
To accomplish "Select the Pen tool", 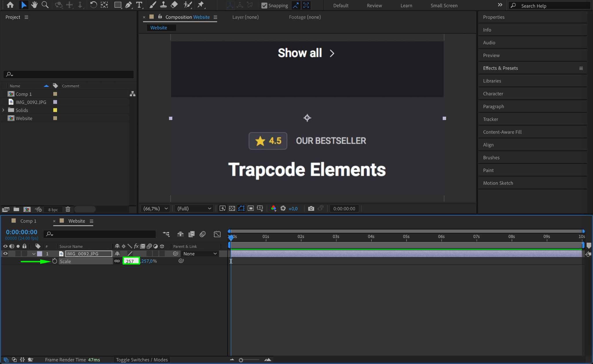I will pyautogui.click(x=128, y=5).
